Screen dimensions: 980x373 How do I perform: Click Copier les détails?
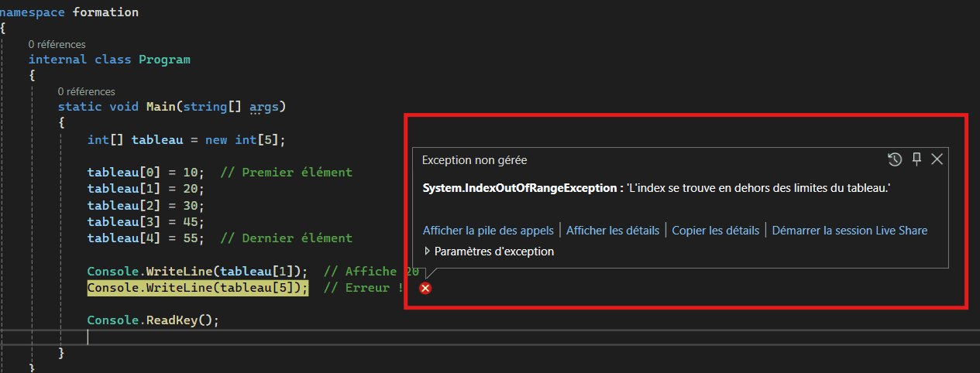tap(716, 231)
